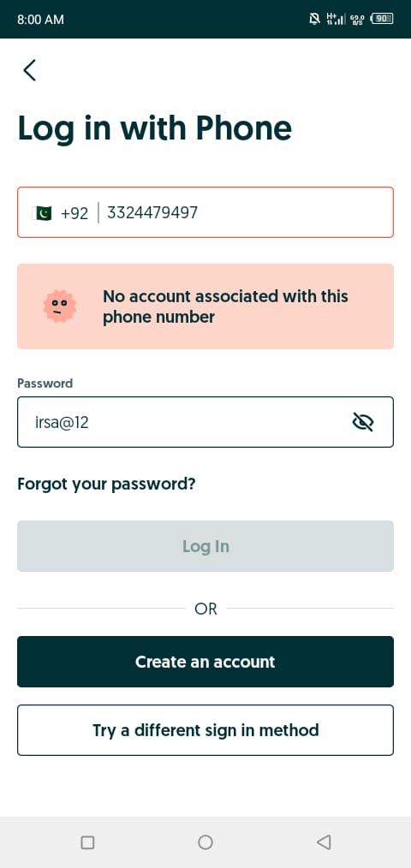Tap the battery indicator icon
The width and height of the screenshot is (411, 868).
coord(382,19)
